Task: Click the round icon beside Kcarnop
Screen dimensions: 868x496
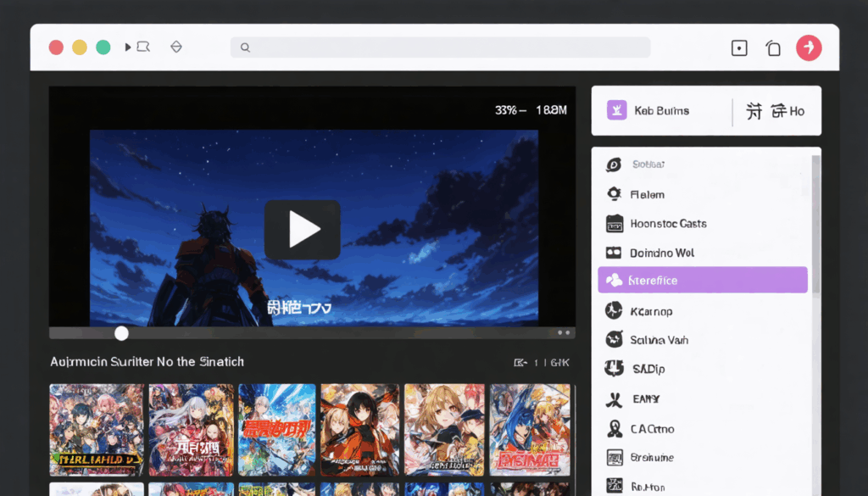Action: coord(614,310)
